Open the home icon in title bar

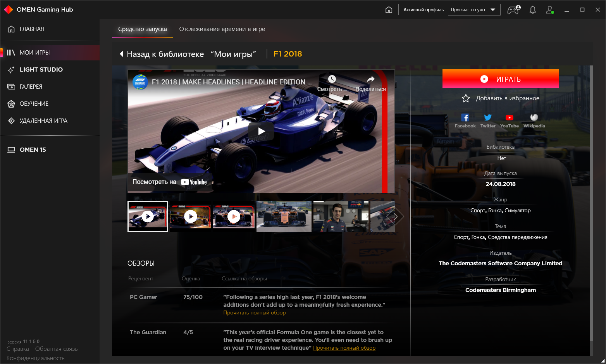(389, 10)
